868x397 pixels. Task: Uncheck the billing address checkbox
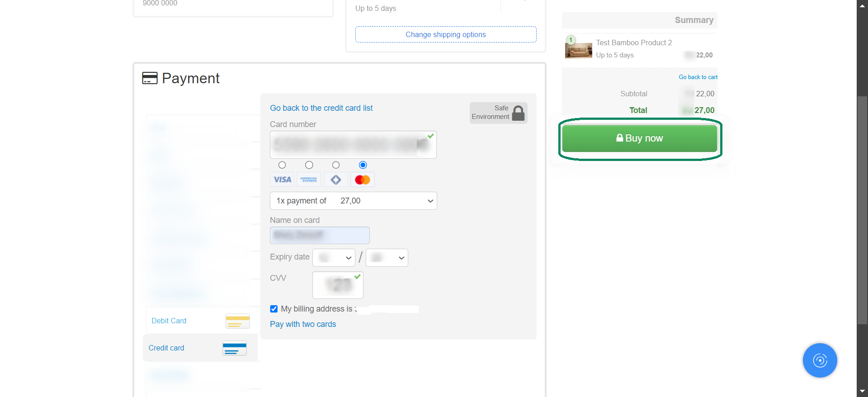[x=274, y=309]
